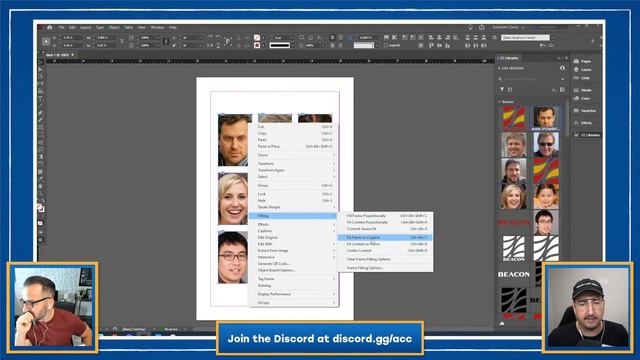This screenshot has width=640, height=360.
Task: Open the Pages panel from the dock
Action: point(583,61)
